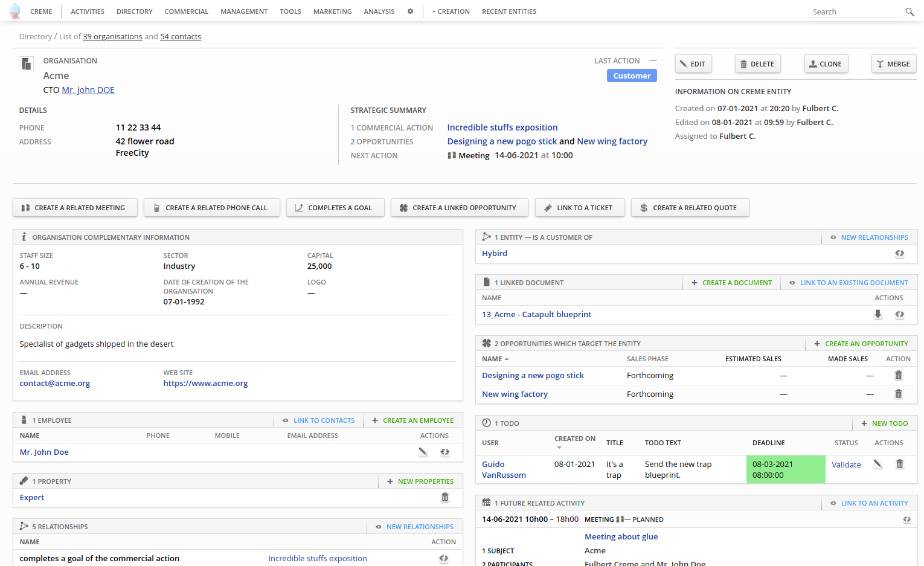Click Create a linked opportunity button
The height and width of the screenshot is (566, 924).
click(x=459, y=208)
